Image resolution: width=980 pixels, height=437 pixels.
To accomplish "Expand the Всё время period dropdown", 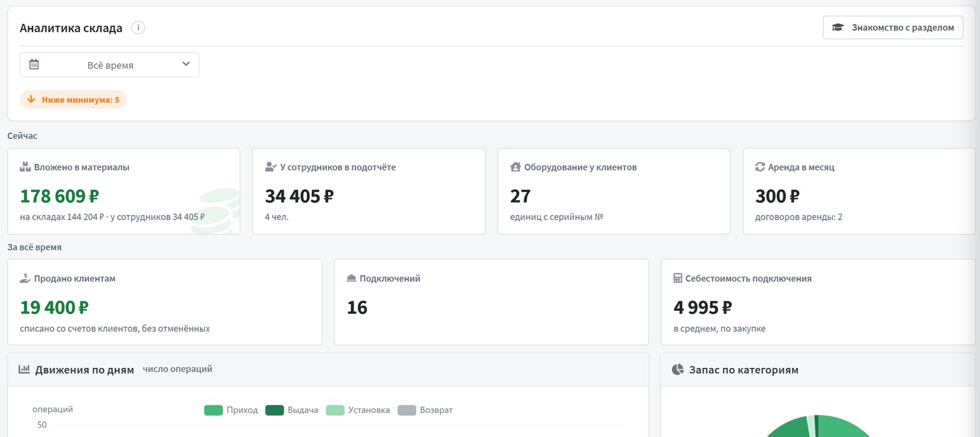I will pyautogui.click(x=110, y=65).
